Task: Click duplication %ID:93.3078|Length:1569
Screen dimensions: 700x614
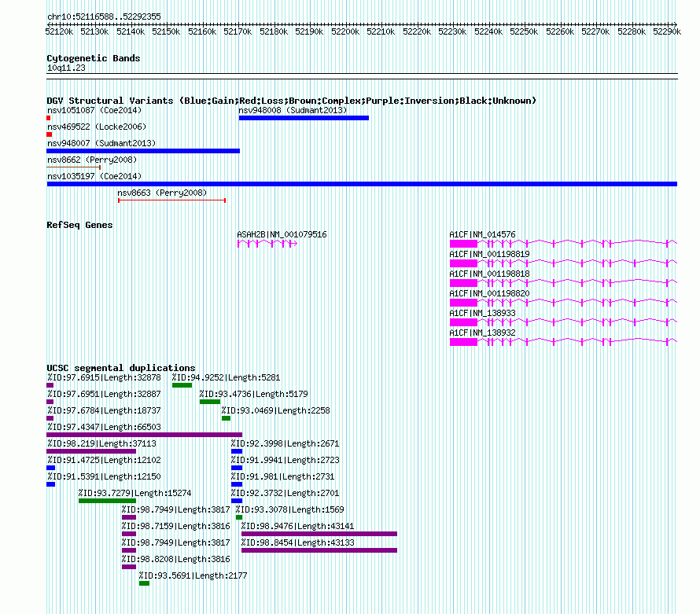Action: point(289,509)
